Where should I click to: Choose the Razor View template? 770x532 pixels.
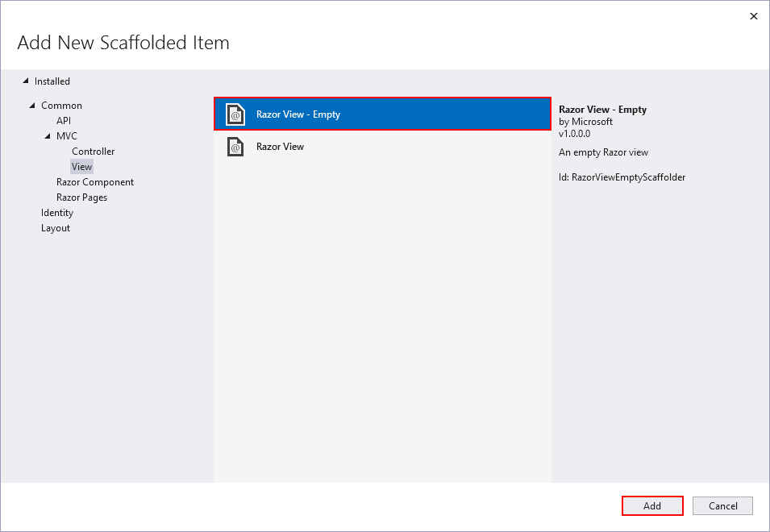pos(281,146)
